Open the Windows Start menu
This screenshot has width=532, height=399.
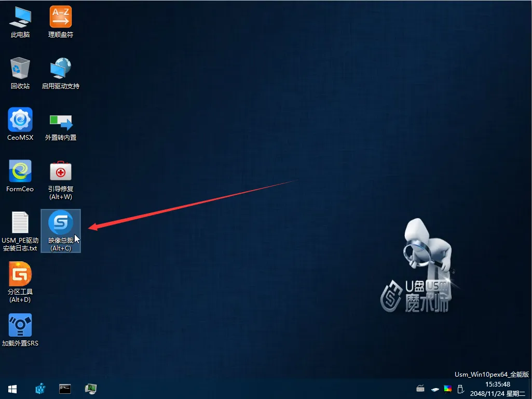coord(12,389)
